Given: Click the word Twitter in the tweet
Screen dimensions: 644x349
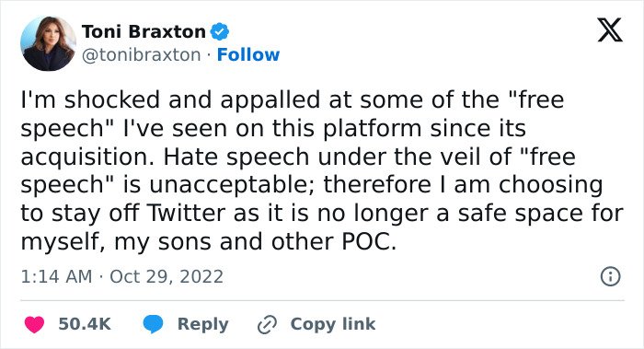Looking at the screenshot, I should 186,213.
